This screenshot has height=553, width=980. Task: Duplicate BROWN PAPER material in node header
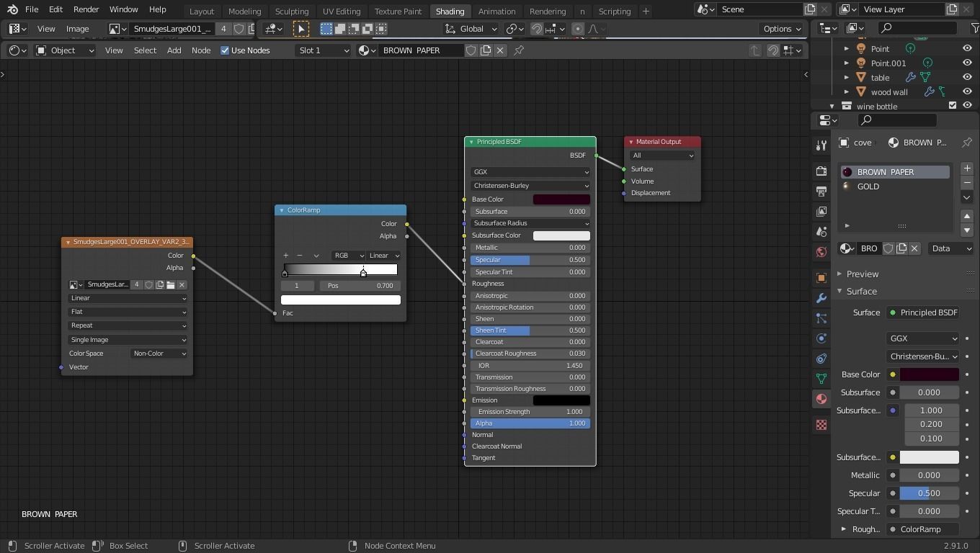click(x=486, y=50)
